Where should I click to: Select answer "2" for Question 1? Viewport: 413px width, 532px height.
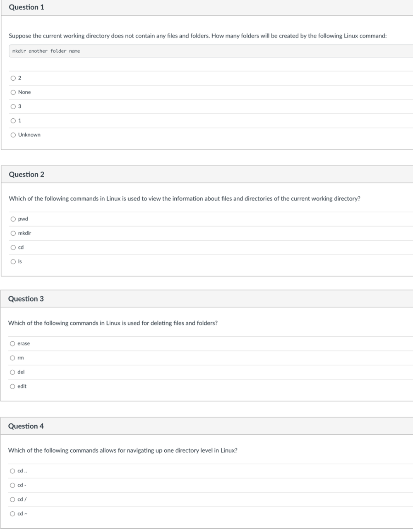pos(13,78)
